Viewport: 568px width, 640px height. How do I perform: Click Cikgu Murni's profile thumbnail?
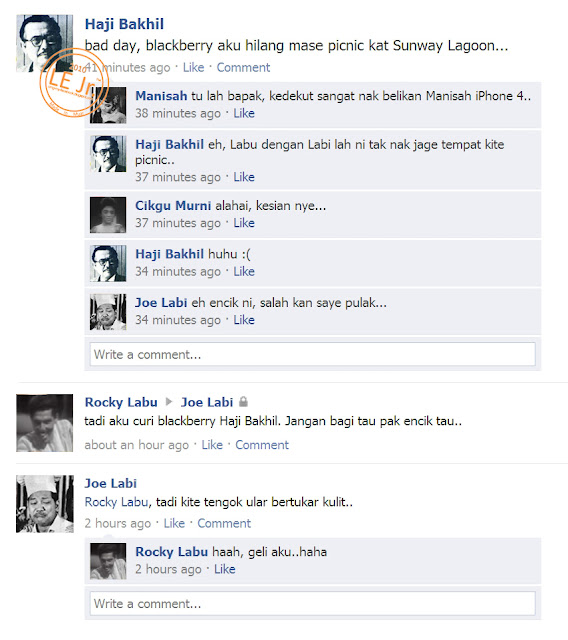pos(108,215)
